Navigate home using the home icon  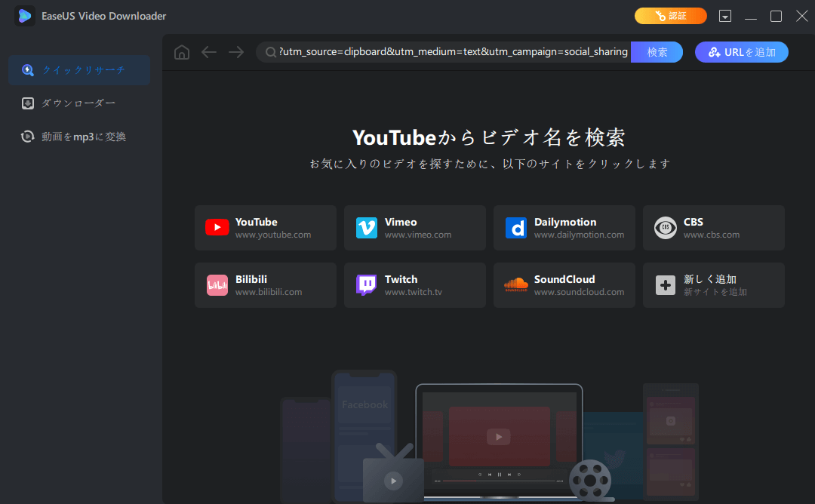tap(181, 52)
